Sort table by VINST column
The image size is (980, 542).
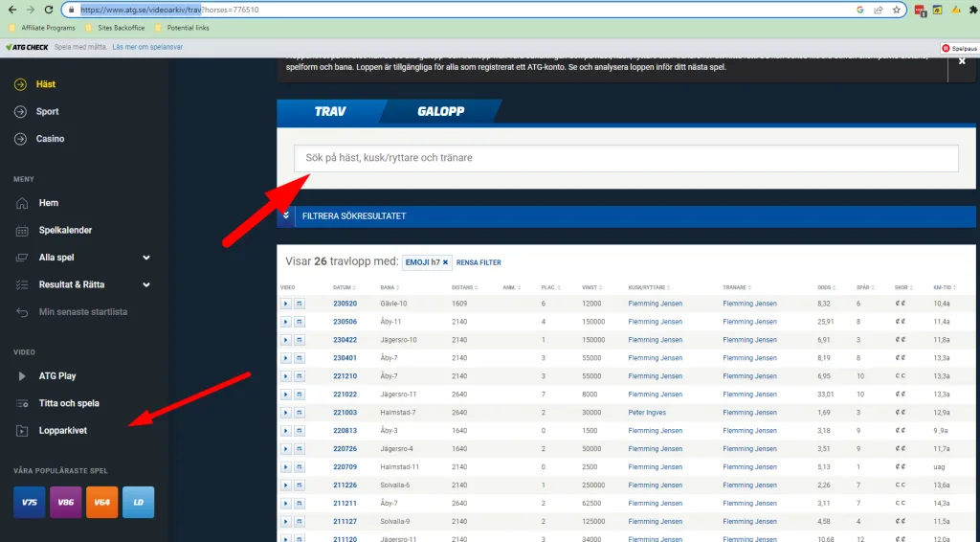click(x=590, y=287)
